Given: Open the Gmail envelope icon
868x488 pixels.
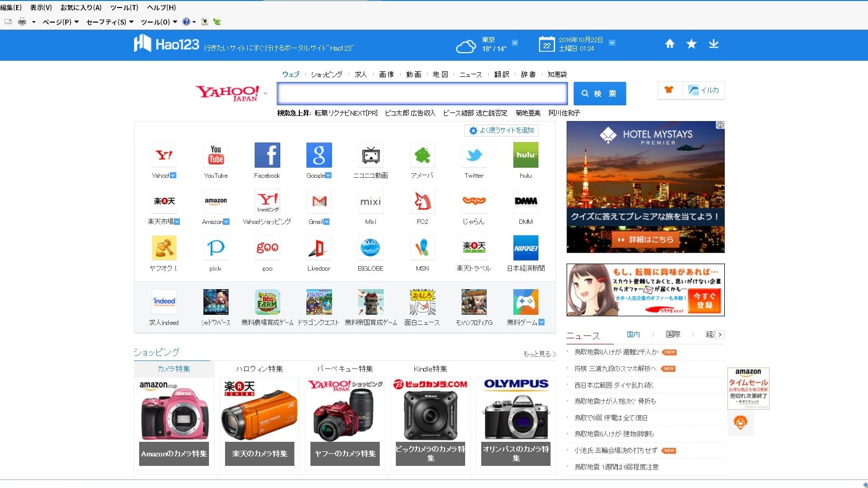Looking at the screenshot, I should click(x=319, y=201).
